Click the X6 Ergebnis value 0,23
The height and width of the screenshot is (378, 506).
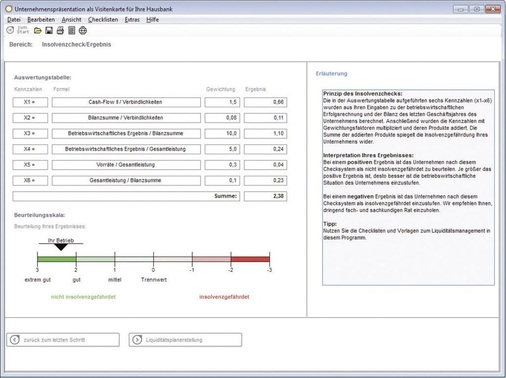pyautogui.click(x=265, y=180)
